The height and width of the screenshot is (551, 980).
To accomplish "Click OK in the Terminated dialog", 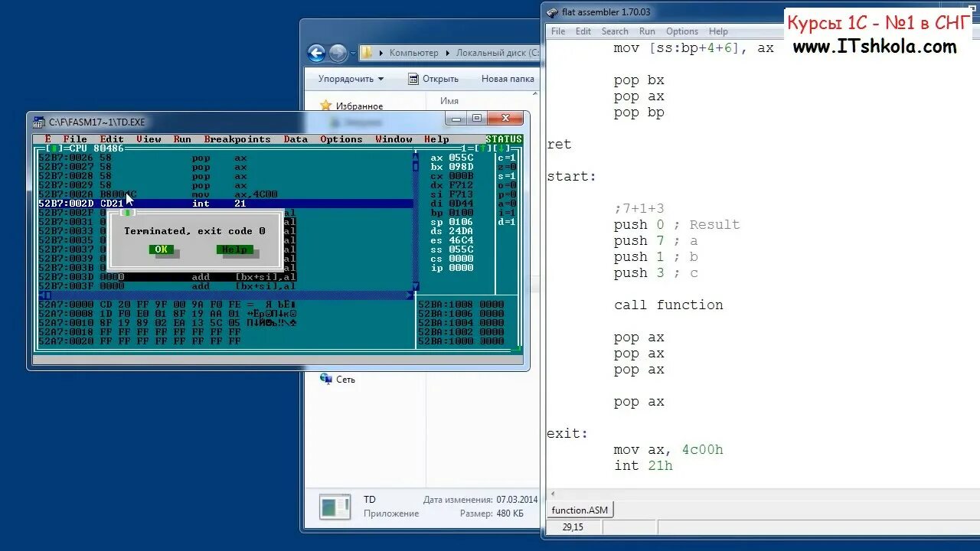I will 161,249.
